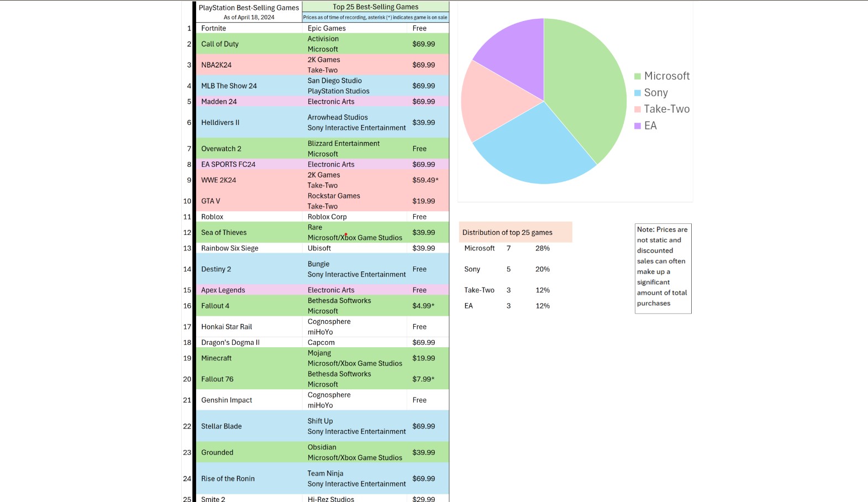868x502 pixels.
Task: Select the 'Apex Legends' cell
Action: coord(249,290)
